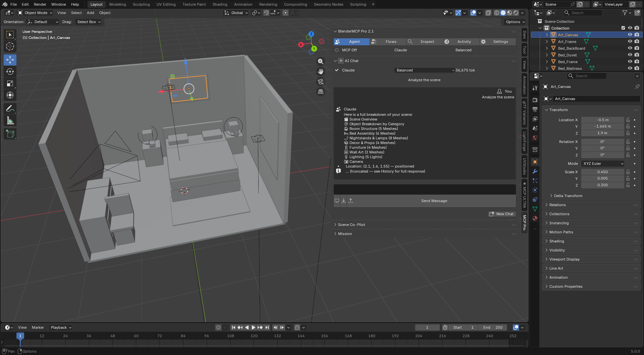Open the Object Mode dropdown
This screenshot has width=644, height=355.
click(35, 13)
